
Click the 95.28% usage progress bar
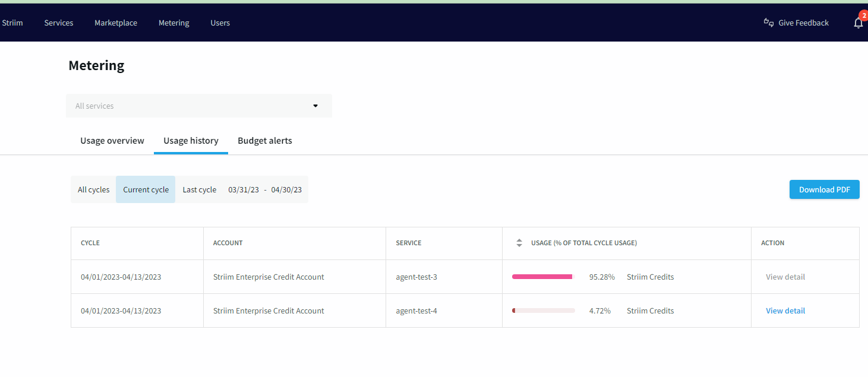tap(543, 277)
